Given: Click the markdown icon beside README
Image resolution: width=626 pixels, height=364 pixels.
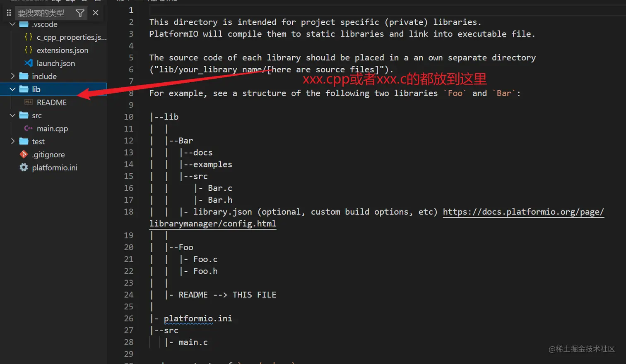Looking at the screenshot, I should click(29, 102).
